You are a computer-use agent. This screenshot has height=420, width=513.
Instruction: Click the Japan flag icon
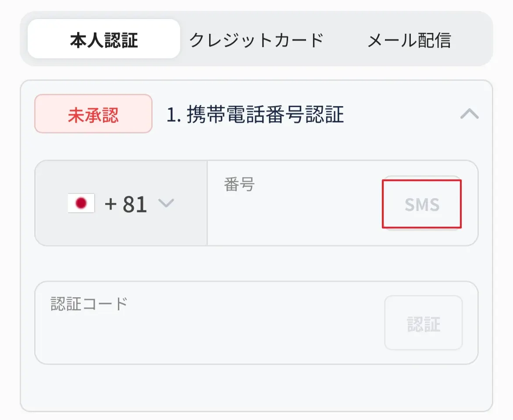click(81, 203)
